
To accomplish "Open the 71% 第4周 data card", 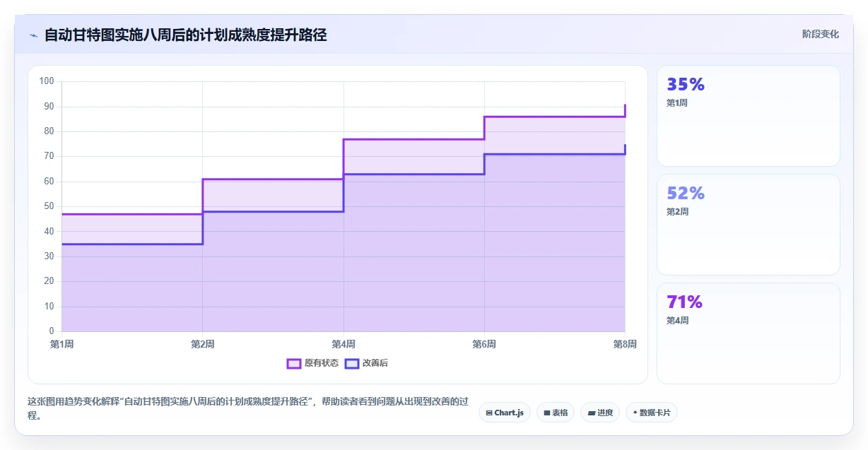I will point(748,333).
